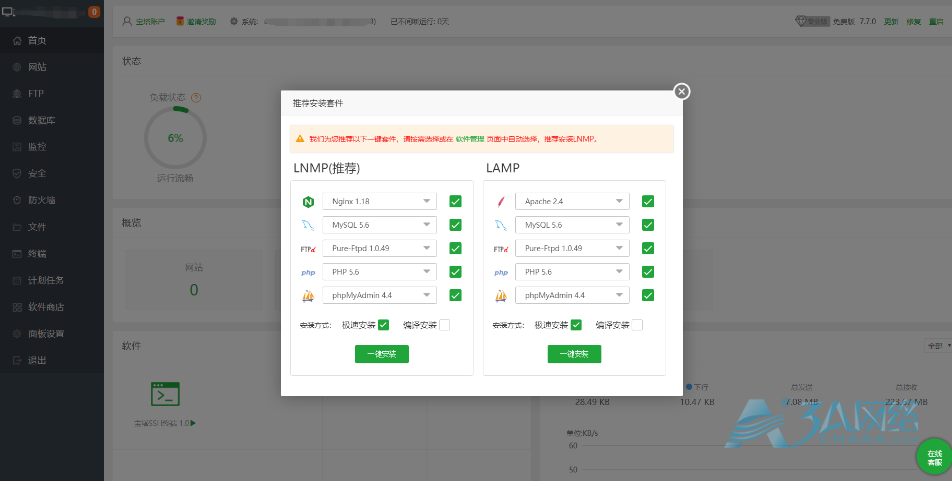The width and height of the screenshot is (952, 481).
Task: Uncheck LNMP phpMyAdmin 4.4 checkbox
Action: tap(455, 295)
